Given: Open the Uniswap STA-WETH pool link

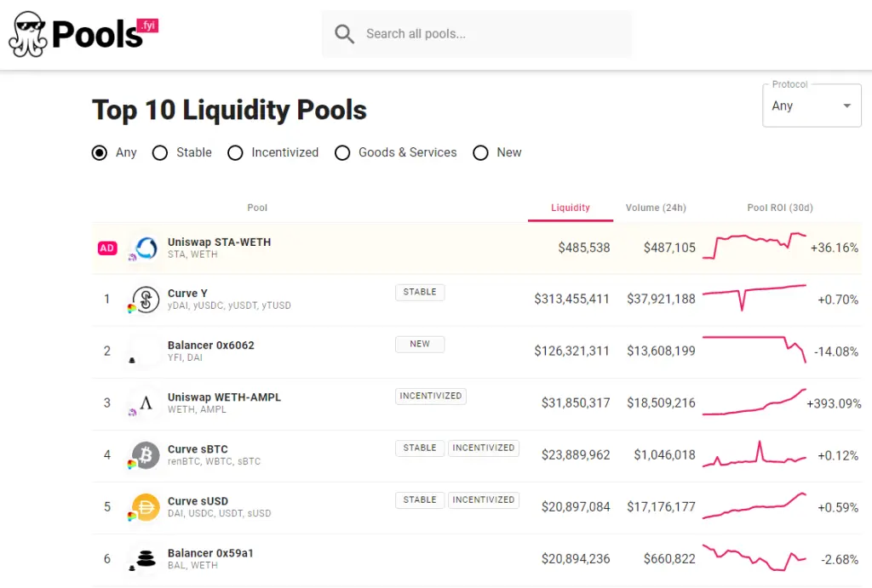Looking at the screenshot, I should pyautogui.click(x=219, y=243).
